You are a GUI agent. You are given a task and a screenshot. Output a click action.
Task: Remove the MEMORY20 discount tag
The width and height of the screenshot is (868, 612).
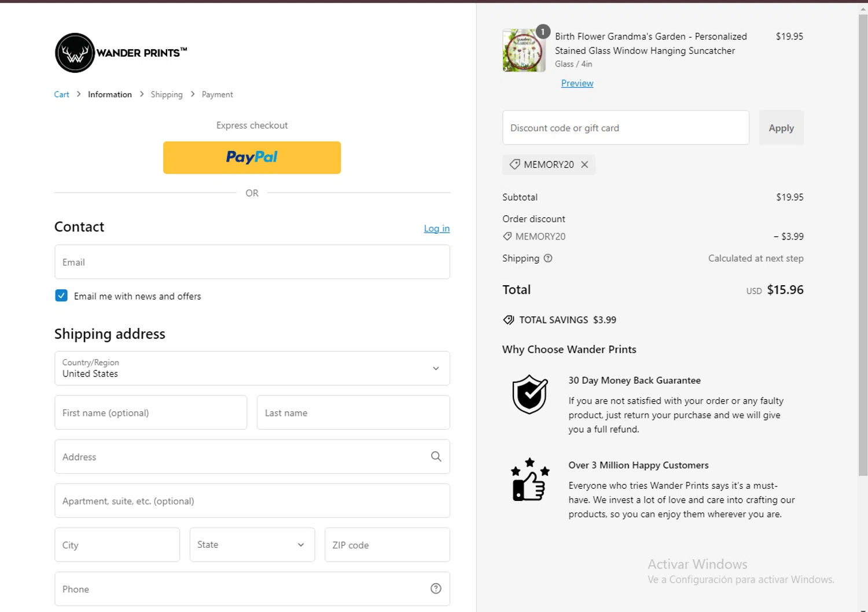click(584, 165)
